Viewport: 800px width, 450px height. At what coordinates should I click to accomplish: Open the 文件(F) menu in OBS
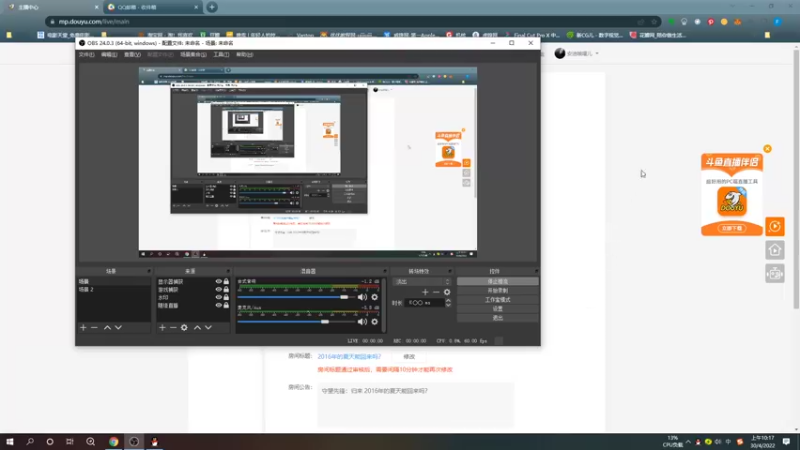[x=86, y=55]
